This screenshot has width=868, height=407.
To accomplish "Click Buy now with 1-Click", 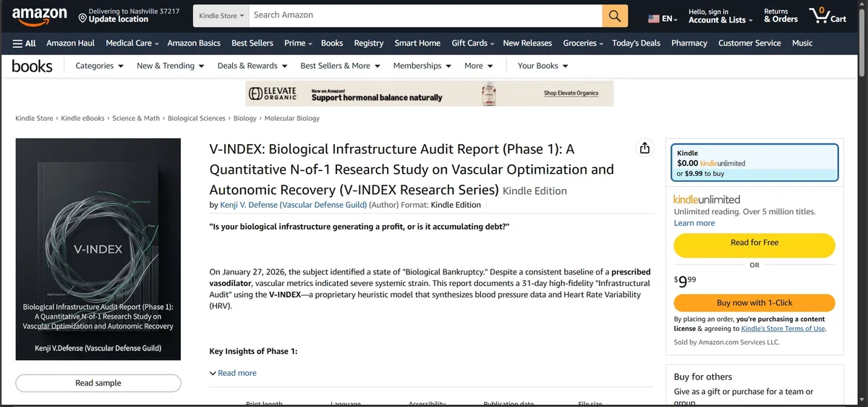I will [x=754, y=303].
